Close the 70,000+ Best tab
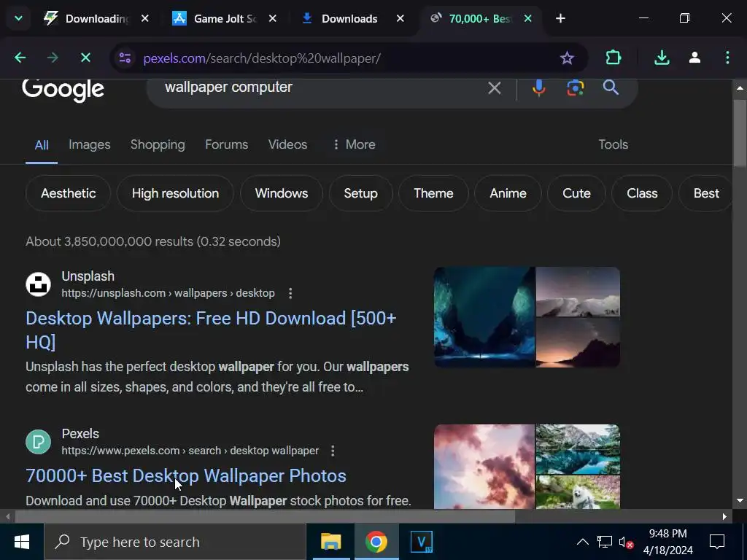The image size is (747, 560). click(528, 18)
